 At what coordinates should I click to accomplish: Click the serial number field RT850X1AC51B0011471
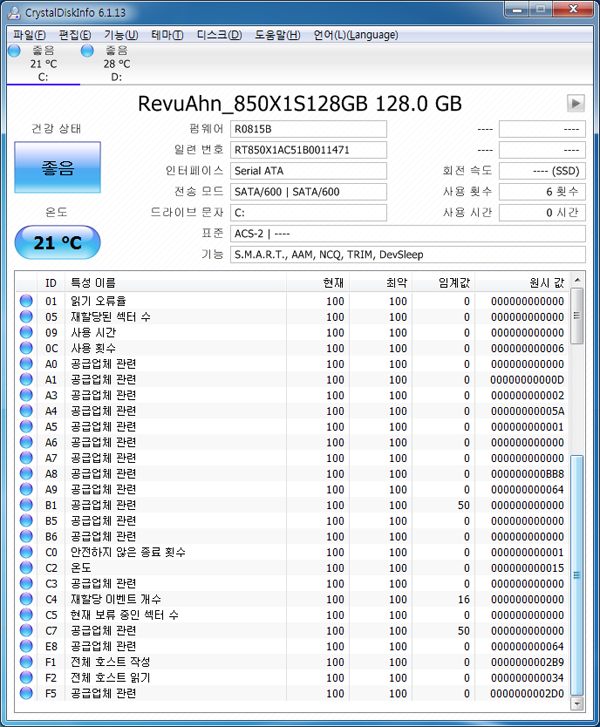[308, 150]
